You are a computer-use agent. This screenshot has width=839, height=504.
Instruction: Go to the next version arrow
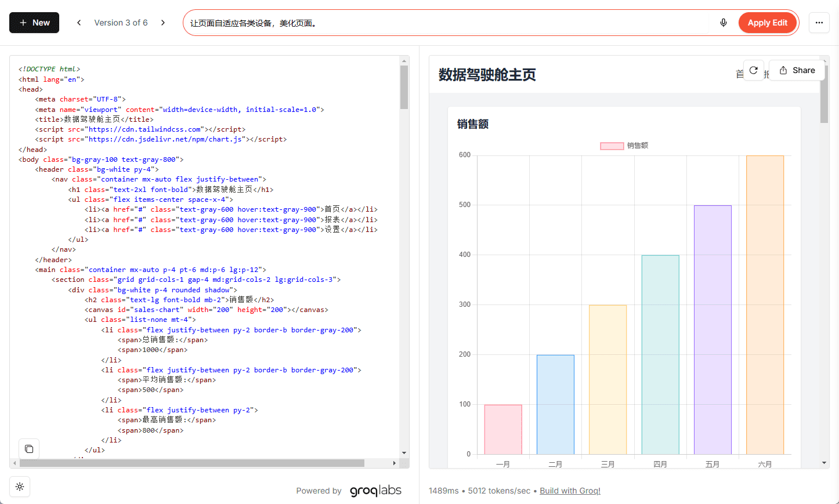point(163,23)
